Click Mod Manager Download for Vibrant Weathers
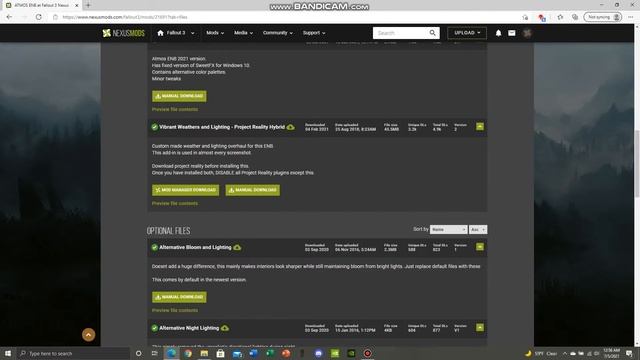The image size is (640, 360). [x=185, y=190]
